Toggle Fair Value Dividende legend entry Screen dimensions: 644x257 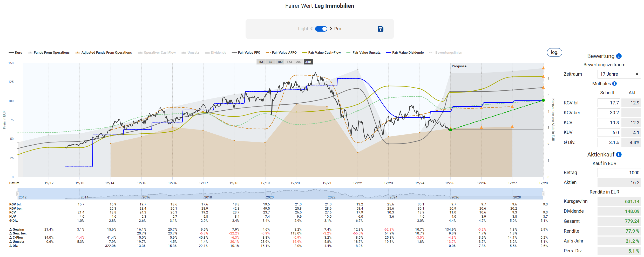click(x=405, y=53)
